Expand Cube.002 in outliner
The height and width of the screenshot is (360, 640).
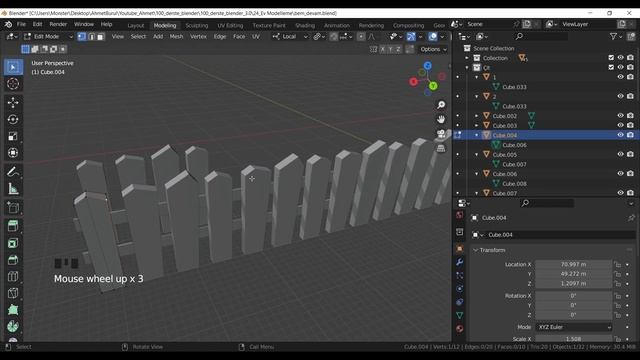tap(476, 116)
